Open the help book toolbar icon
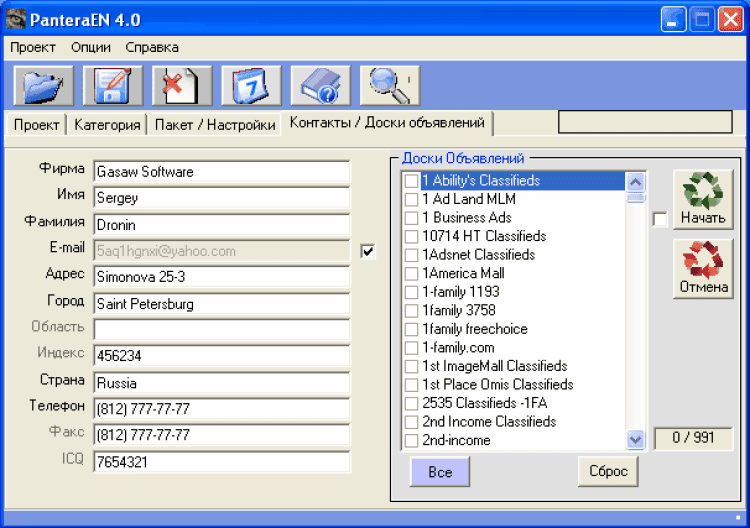This screenshot has width=750, height=528. coord(321,86)
